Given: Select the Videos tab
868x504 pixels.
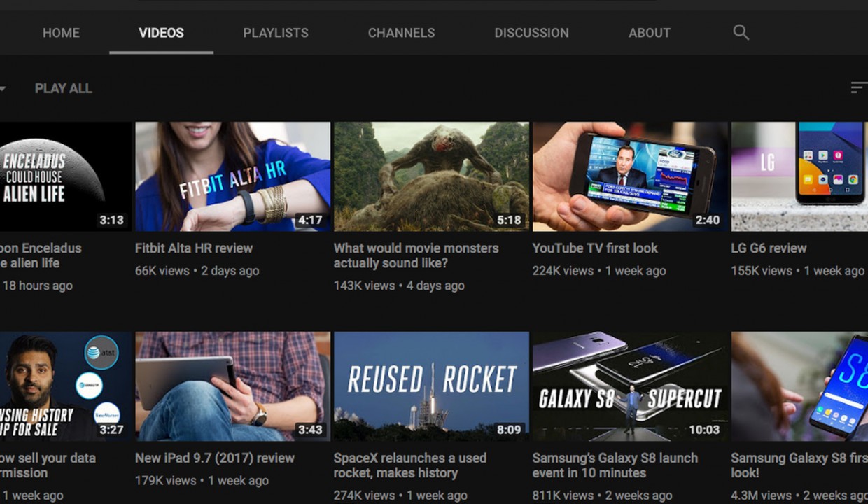Looking at the screenshot, I should click(x=161, y=33).
